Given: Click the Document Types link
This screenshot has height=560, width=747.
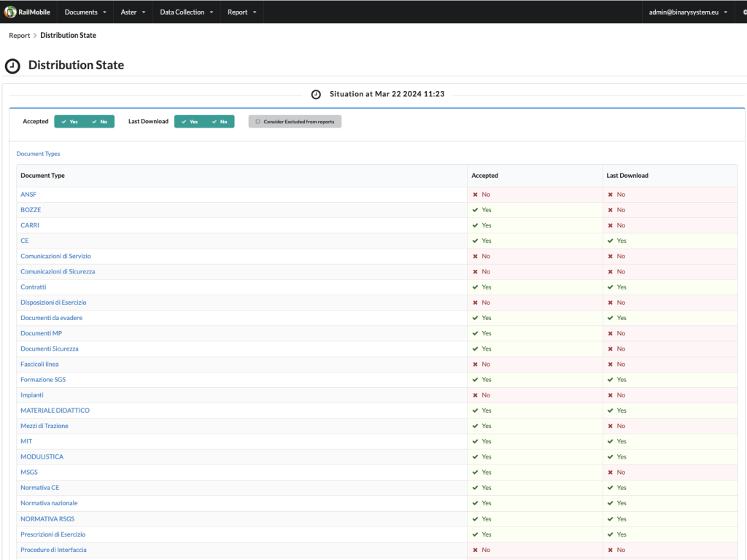Looking at the screenshot, I should point(38,154).
